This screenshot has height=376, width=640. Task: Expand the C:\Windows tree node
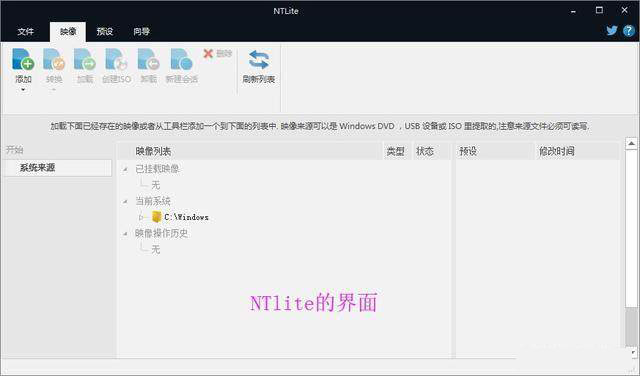point(141,217)
